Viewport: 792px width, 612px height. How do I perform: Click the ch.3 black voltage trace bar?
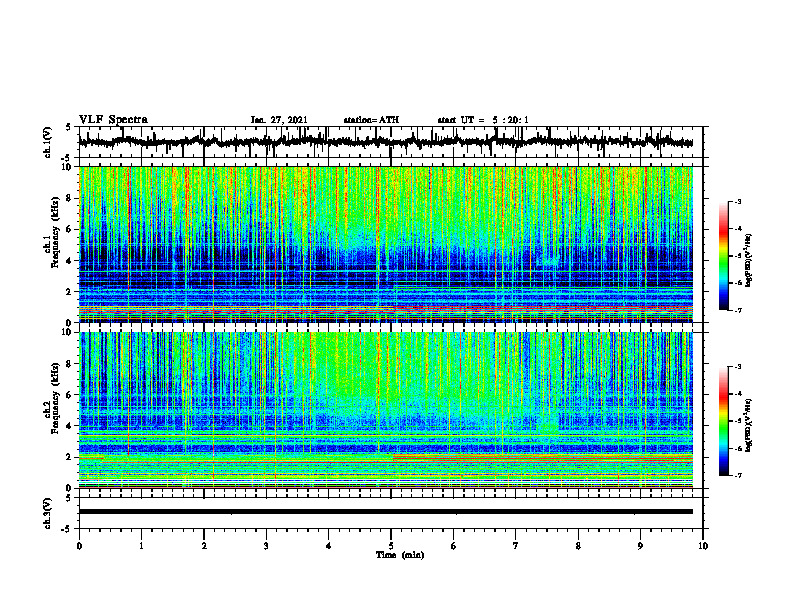pos(386,512)
